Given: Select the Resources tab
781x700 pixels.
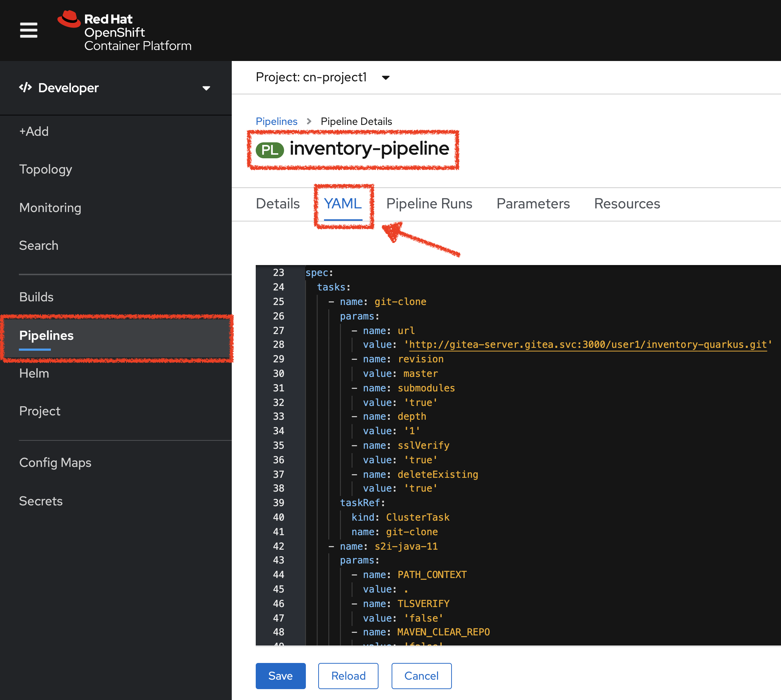Looking at the screenshot, I should [x=626, y=203].
